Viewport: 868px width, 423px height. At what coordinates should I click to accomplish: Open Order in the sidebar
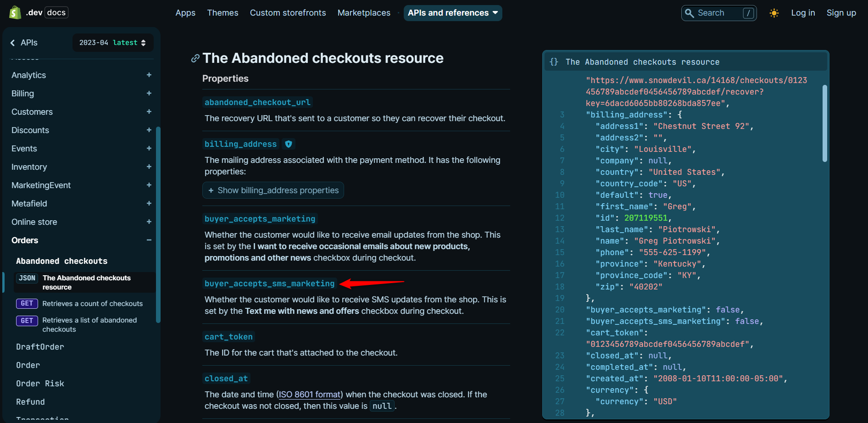tap(28, 365)
